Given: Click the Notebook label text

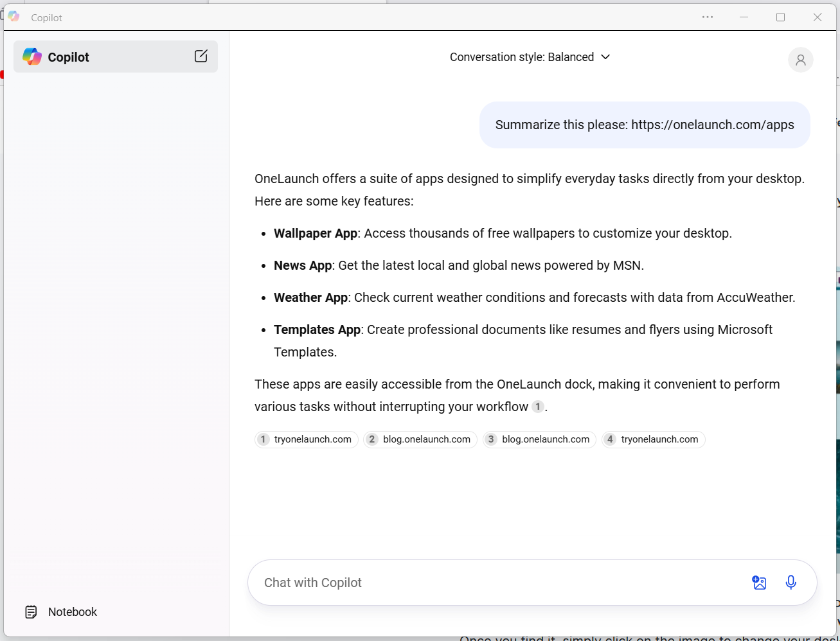Looking at the screenshot, I should pyautogui.click(x=72, y=611).
